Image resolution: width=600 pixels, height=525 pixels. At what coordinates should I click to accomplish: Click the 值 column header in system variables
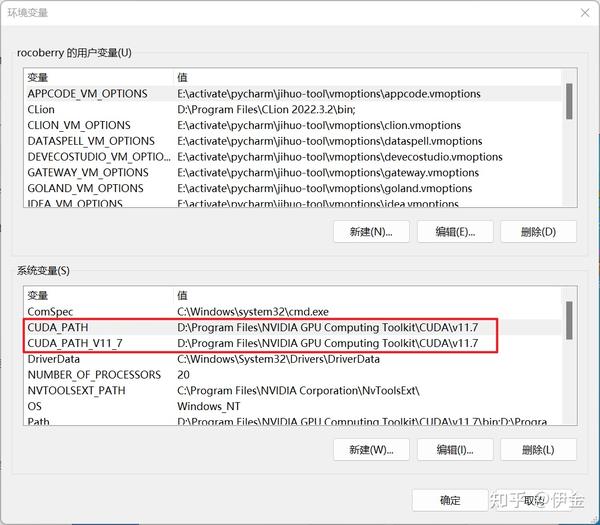tap(367, 295)
